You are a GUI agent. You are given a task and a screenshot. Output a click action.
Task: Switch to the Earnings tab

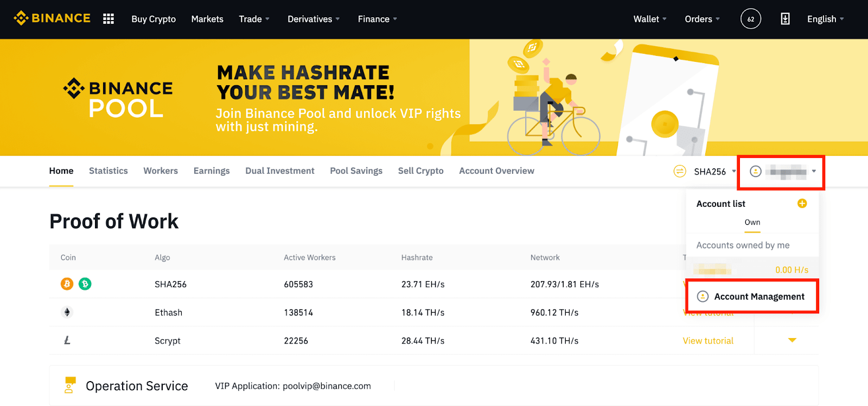[212, 171]
